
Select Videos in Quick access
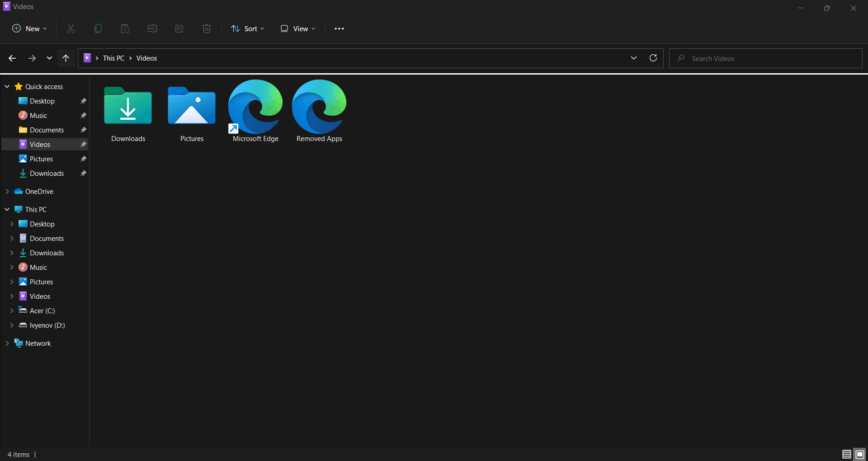40,144
